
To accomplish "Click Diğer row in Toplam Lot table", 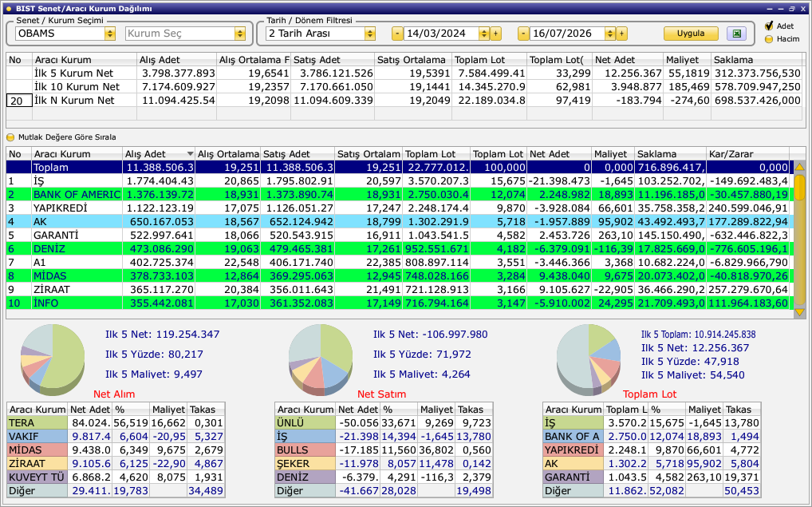I will tap(652, 490).
